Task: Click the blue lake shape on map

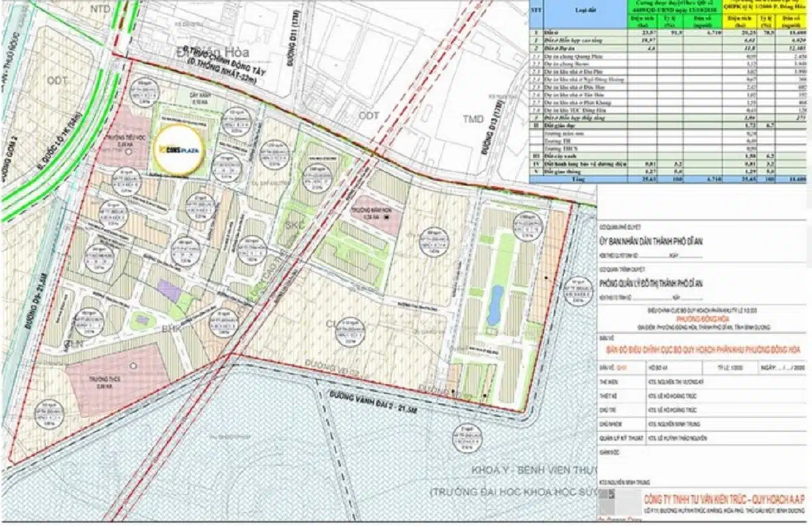Action: tap(495, 305)
